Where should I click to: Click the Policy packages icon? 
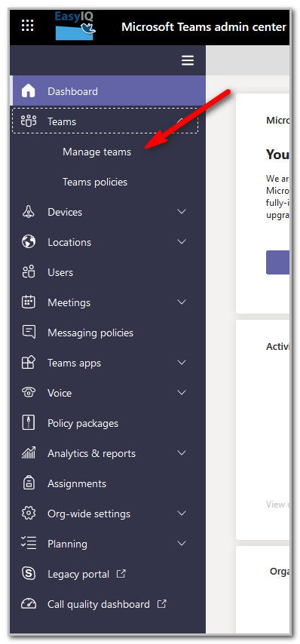pyautogui.click(x=29, y=423)
